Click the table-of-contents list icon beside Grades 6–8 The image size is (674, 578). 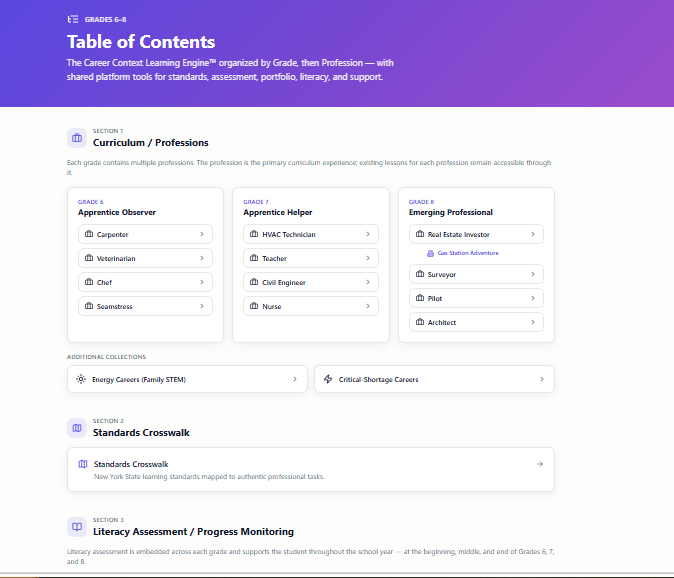pyautogui.click(x=73, y=19)
